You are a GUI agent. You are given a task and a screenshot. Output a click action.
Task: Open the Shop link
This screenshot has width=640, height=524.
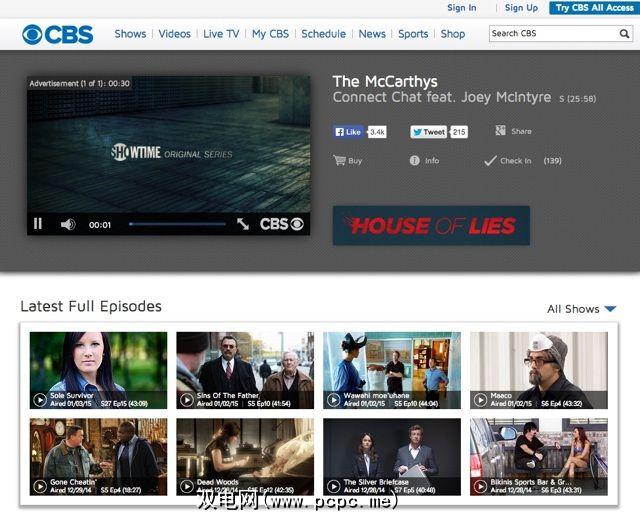(453, 34)
